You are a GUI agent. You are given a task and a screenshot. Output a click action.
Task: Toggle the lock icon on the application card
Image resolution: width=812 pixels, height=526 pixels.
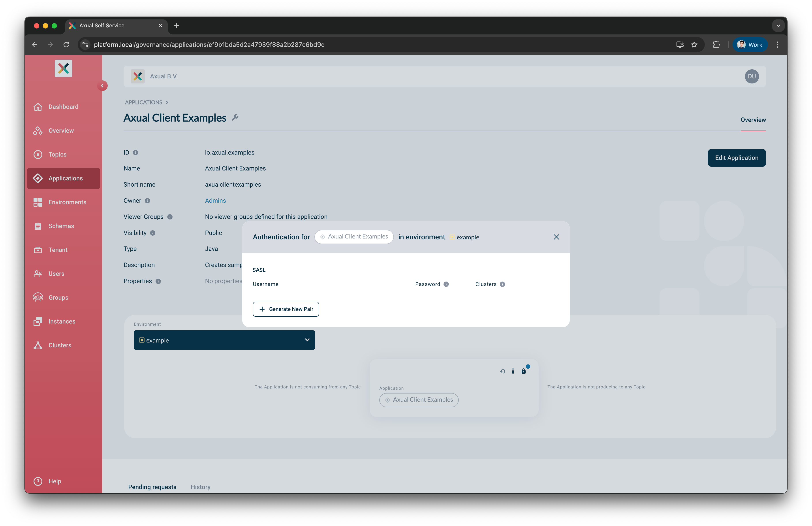tap(524, 371)
